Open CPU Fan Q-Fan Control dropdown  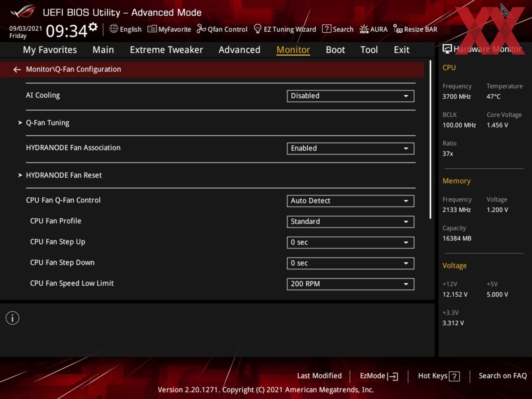pos(350,201)
